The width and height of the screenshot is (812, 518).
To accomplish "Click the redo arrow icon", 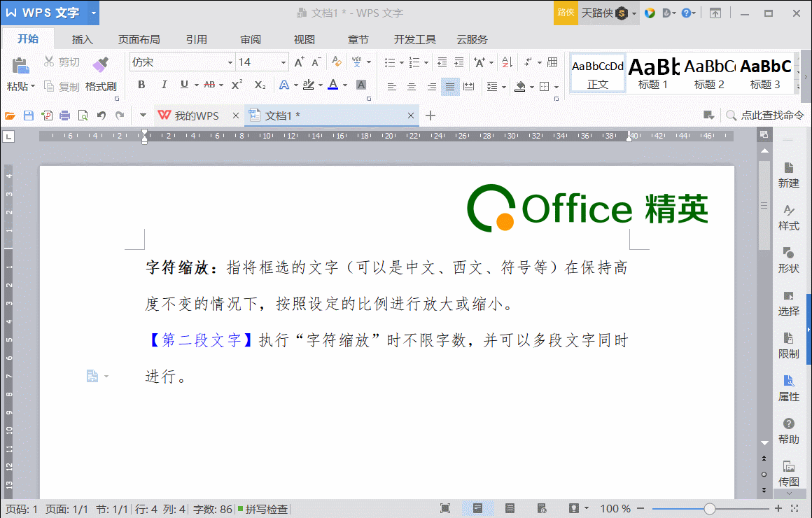I will point(120,115).
